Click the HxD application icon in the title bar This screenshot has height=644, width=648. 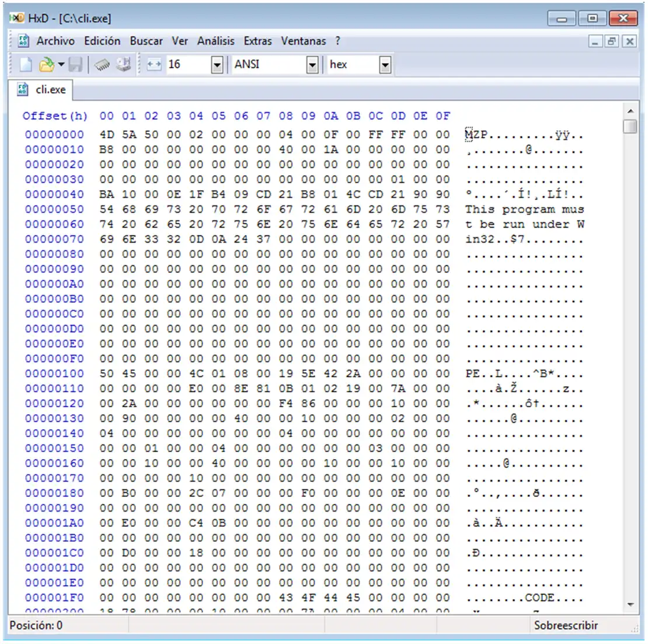pyautogui.click(x=17, y=18)
